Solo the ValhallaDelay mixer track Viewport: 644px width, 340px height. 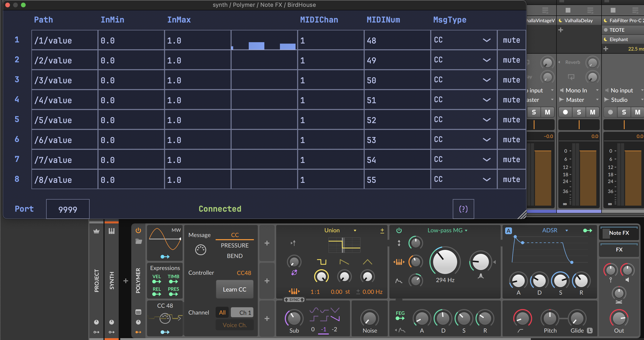579,112
